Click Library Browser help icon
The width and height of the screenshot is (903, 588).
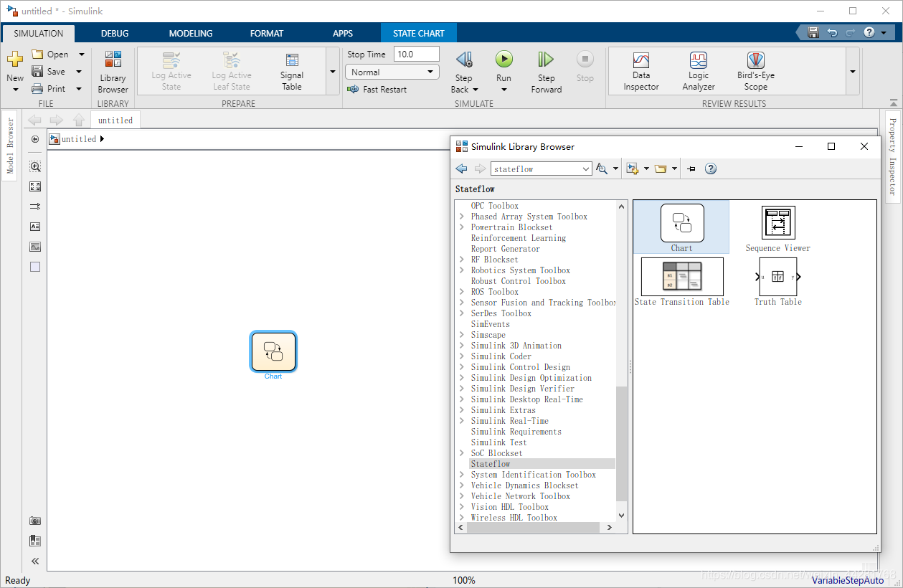click(711, 169)
